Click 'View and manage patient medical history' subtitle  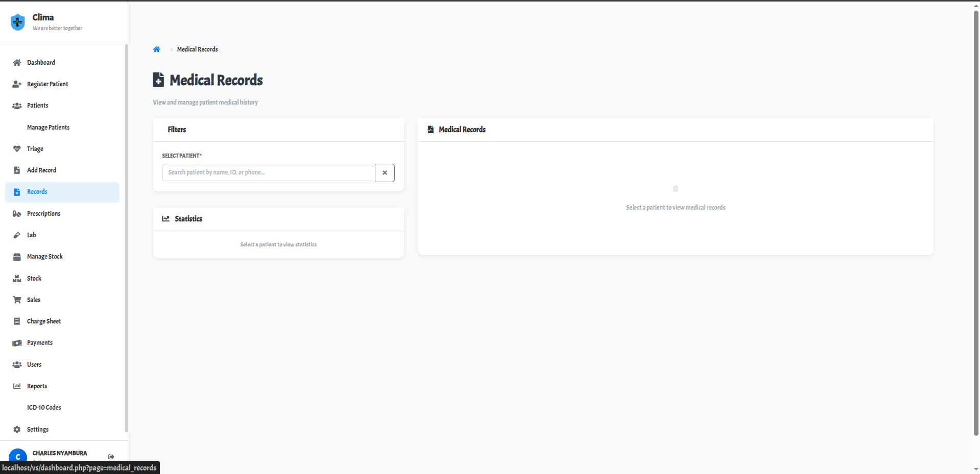point(205,103)
